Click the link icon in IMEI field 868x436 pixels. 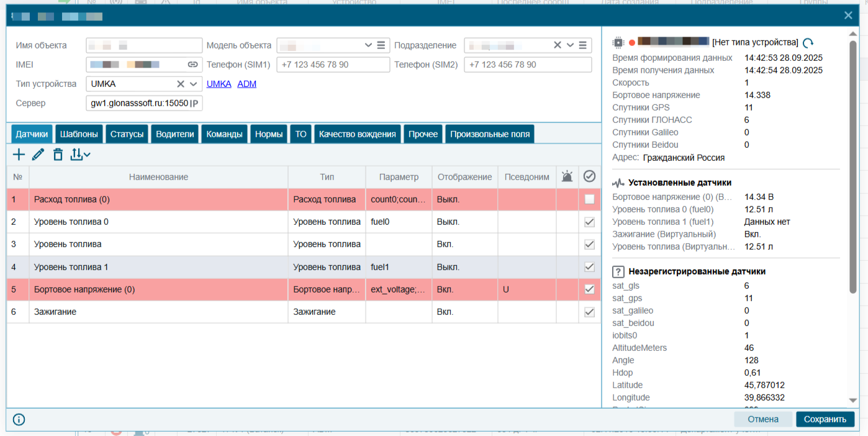tap(193, 65)
